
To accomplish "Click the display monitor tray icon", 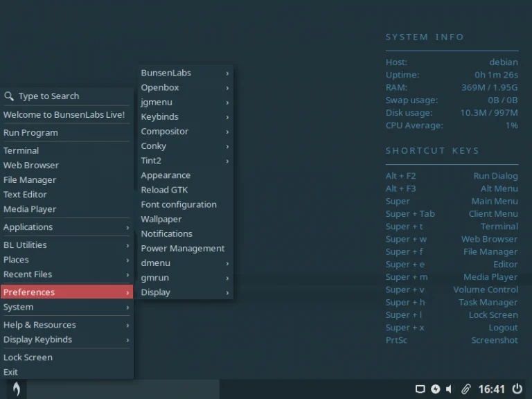I will coord(420,389).
